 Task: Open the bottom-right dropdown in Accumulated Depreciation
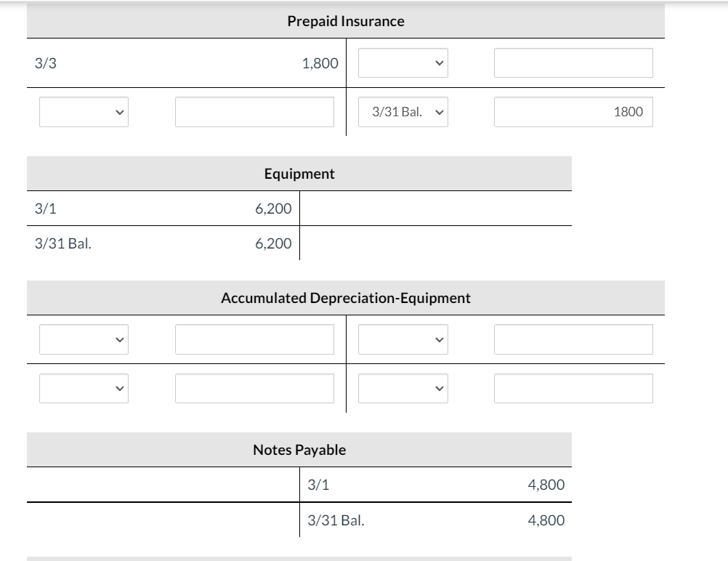403,388
